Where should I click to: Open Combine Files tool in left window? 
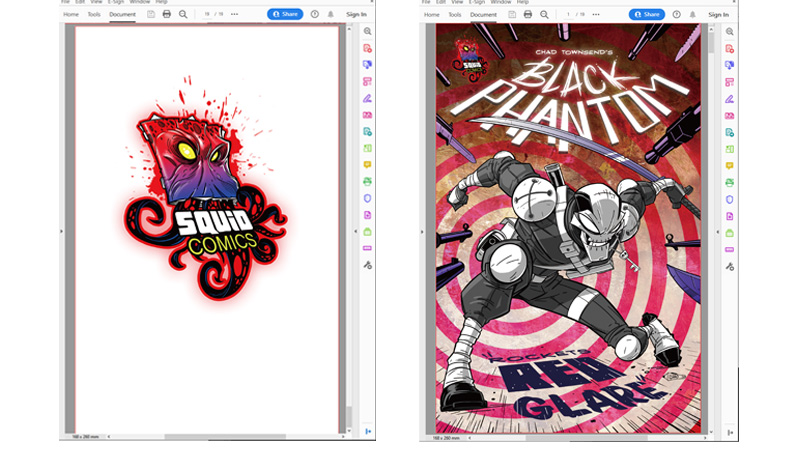tap(367, 65)
